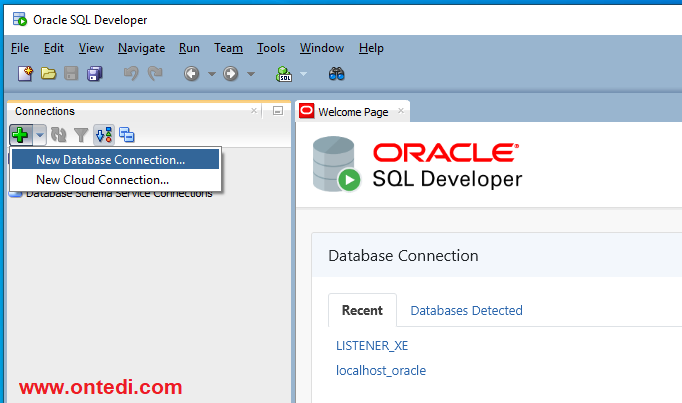Click the green plus New Connection icon
Viewport: 682px width, 403px height.
click(x=20, y=135)
